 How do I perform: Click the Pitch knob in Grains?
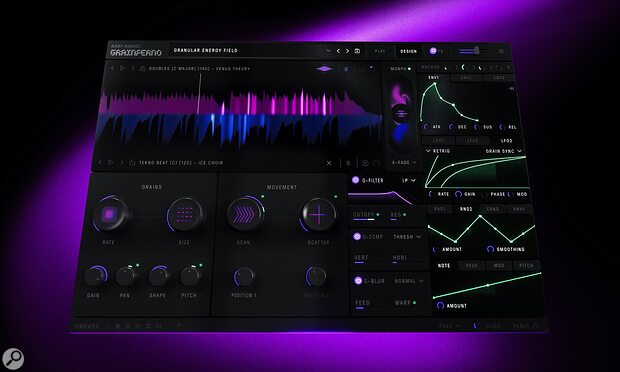point(191,276)
